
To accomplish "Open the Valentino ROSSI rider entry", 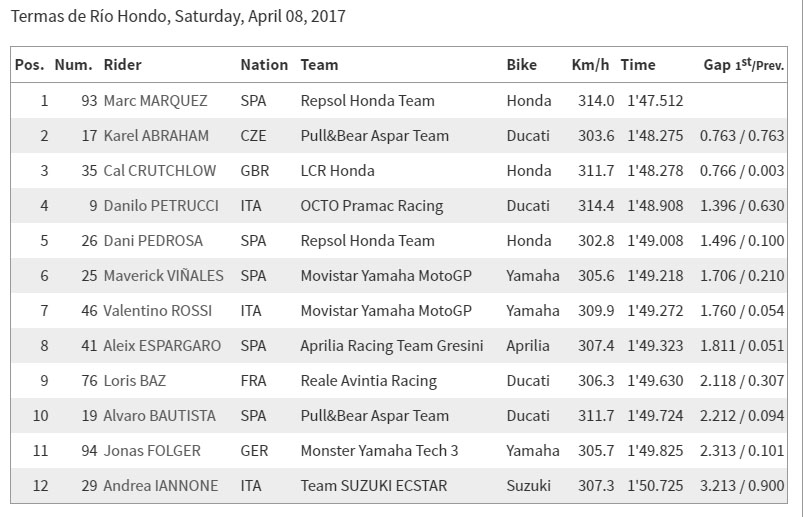I will click(x=157, y=310).
